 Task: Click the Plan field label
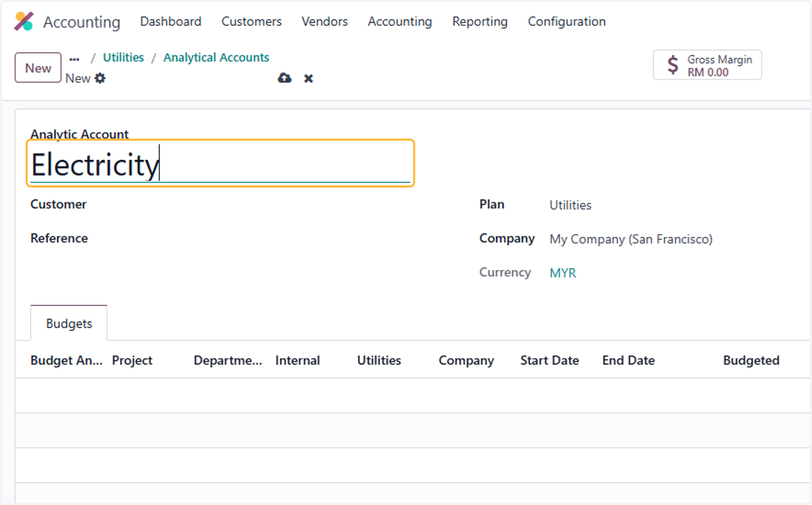point(492,204)
